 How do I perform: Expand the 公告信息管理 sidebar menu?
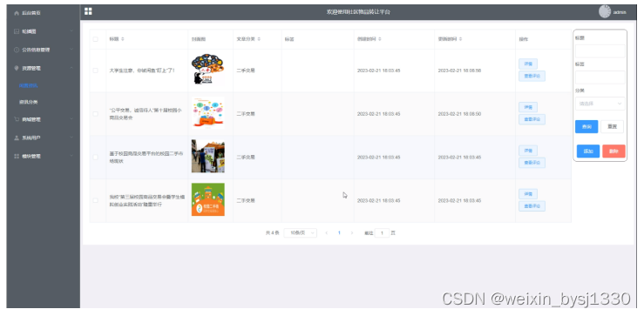71,50
